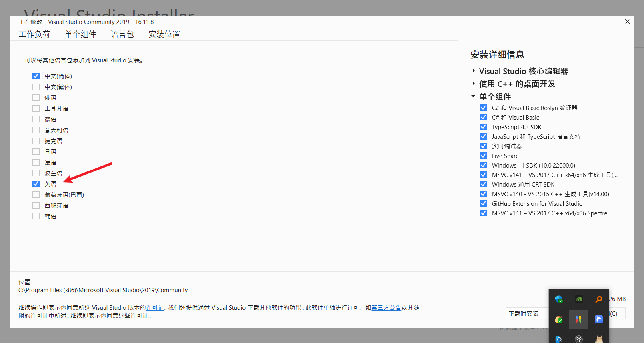Image resolution: width=644 pixels, height=343 pixels.
Task: Collapse the 单个组件 section
Action: point(473,96)
